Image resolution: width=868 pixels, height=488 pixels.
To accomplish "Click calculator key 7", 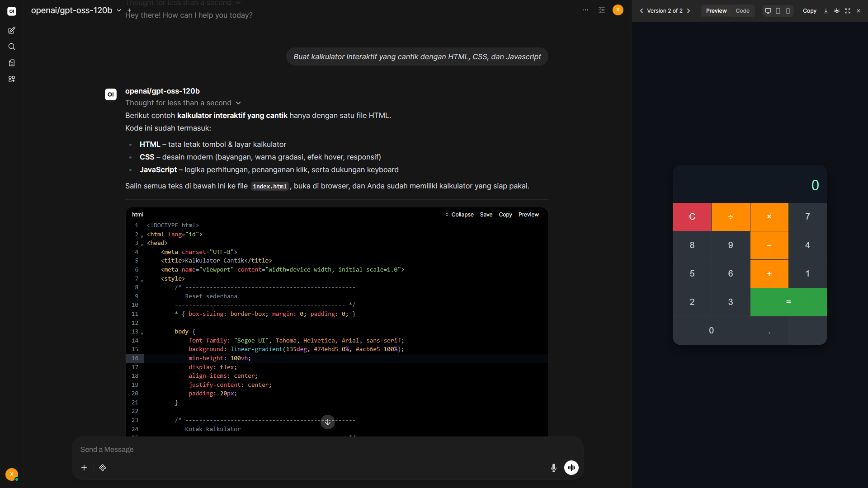I will [x=808, y=217].
